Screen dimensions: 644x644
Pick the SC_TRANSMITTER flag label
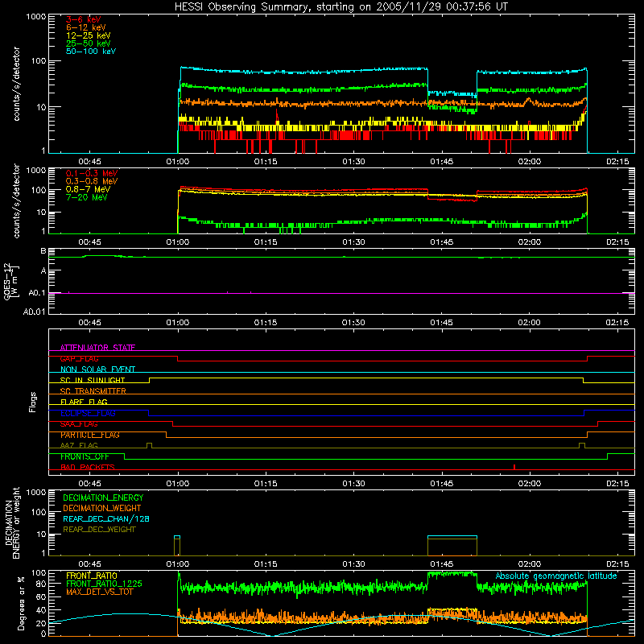click(93, 391)
